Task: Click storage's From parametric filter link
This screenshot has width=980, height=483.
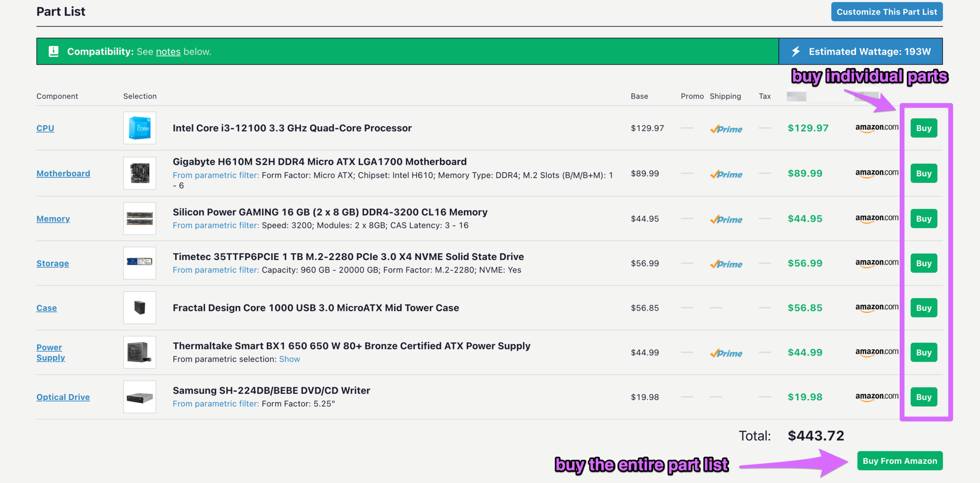Action: tap(216, 270)
